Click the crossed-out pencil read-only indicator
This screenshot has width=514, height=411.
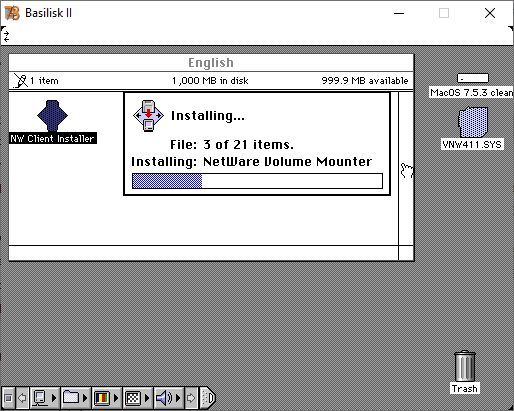(21, 81)
